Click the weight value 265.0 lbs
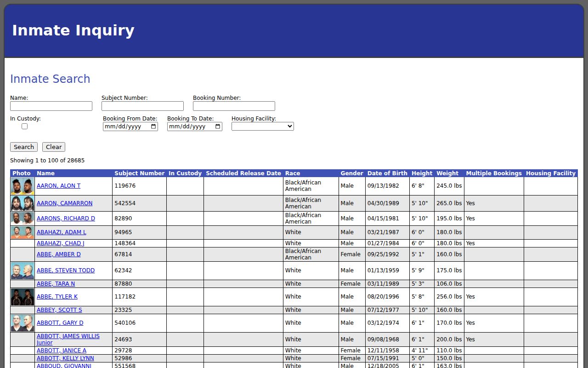The image size is (588, 368). coord(449,203)
